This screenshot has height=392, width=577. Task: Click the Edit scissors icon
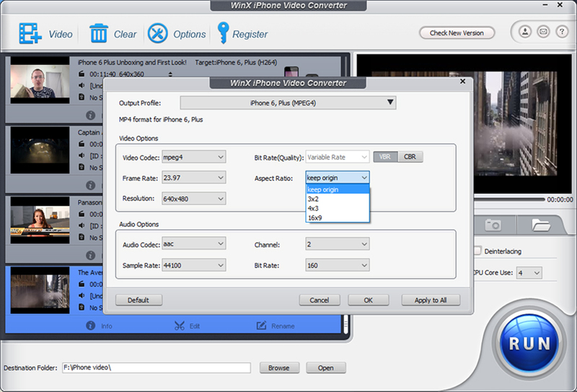[179, 326]
